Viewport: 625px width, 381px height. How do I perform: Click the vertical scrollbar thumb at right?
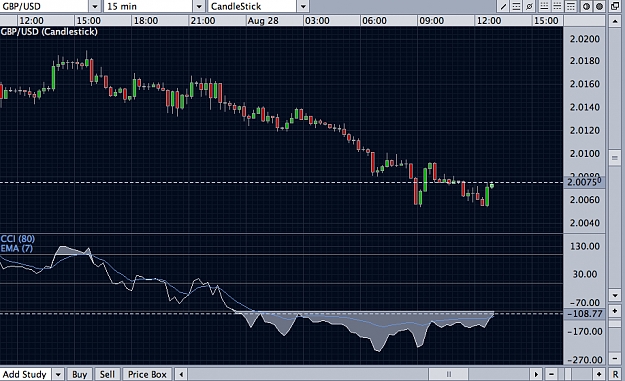coord(615,158)
